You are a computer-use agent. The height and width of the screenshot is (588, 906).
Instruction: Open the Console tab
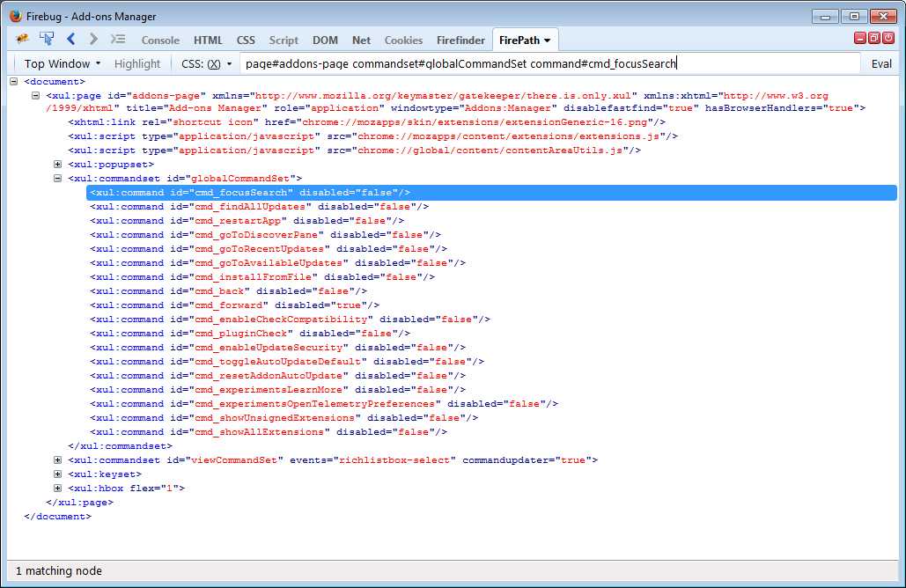click(x=160, y=40)
